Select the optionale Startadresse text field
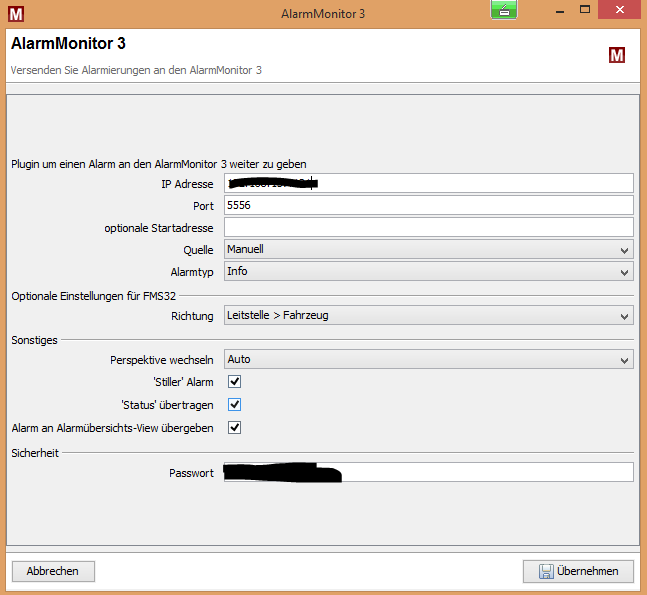The height and width of the screenshot is (595, 647). tap(428, 227)
